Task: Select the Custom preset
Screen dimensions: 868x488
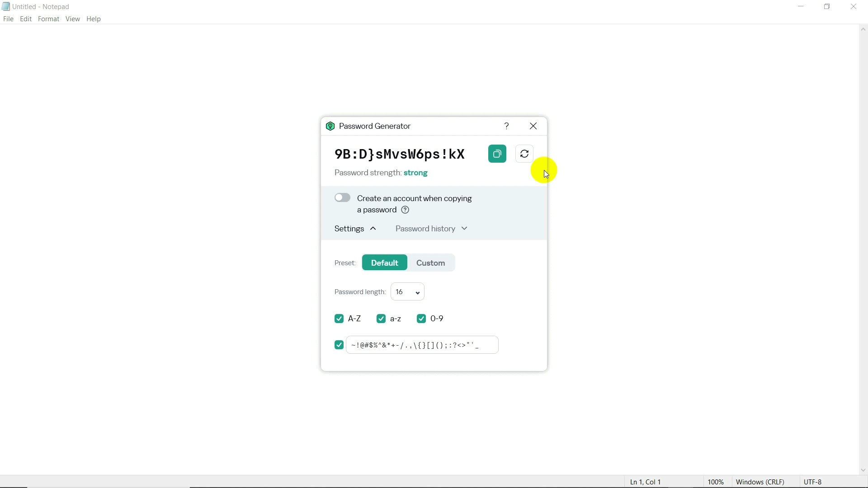Action: click(x=430, y=263)
